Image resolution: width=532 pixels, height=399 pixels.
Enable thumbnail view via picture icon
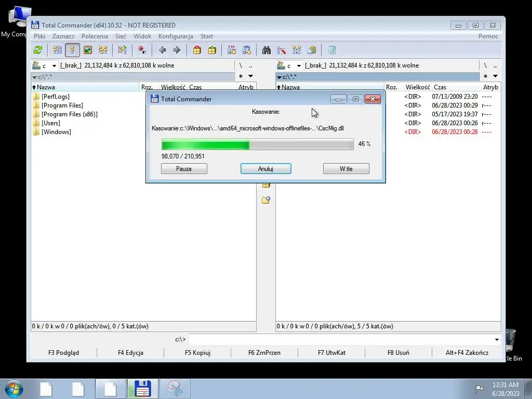coord(88,50)
